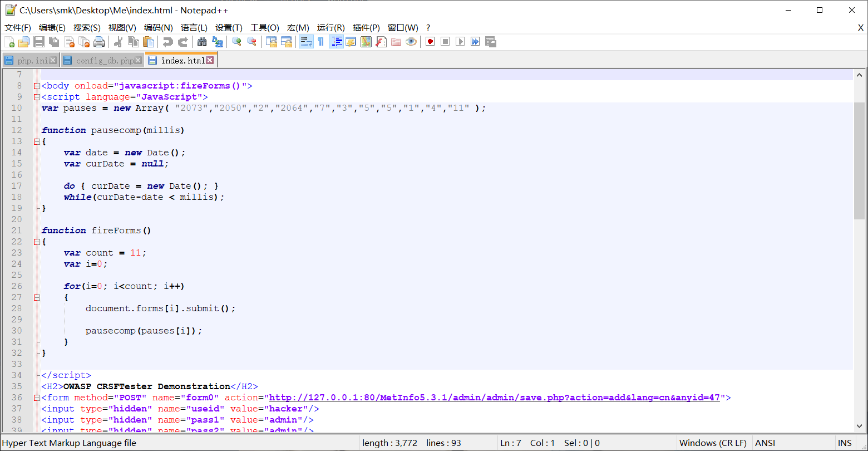Screen dimensions: 868x451
Task: Click the Paste clipboard toolbar icon
Action: pyautogui.click(x=149, y=42)
